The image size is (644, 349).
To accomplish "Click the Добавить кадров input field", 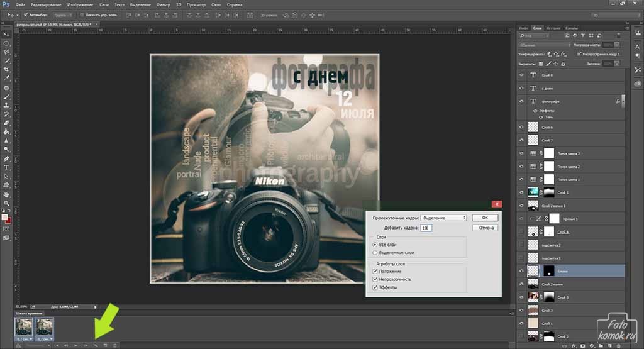I will click(x=426, y=228).
